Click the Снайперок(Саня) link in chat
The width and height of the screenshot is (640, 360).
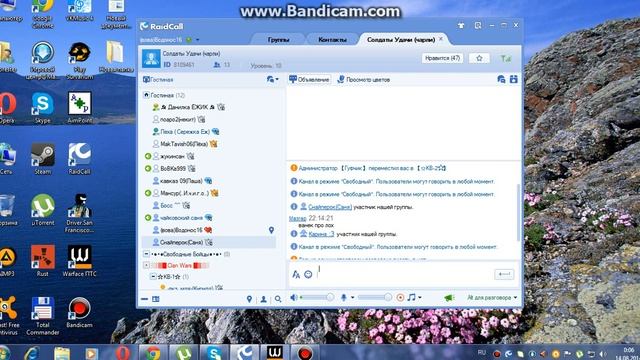[x=330, y=207]
